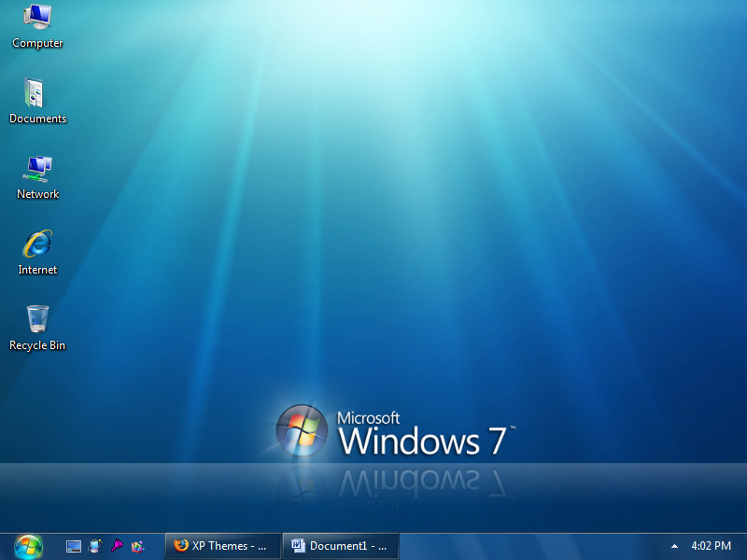Click the phone and sparkles quick launch icon
The image size is (747, 560).
(95, 546)
